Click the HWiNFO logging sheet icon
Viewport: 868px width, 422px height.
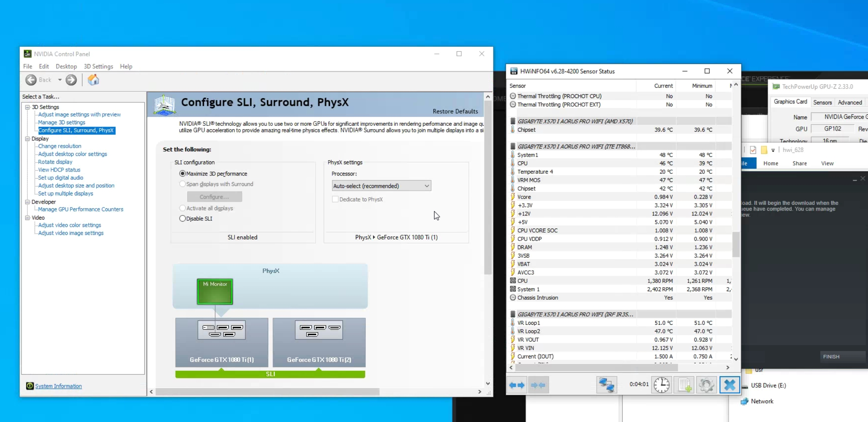[684, 385]
